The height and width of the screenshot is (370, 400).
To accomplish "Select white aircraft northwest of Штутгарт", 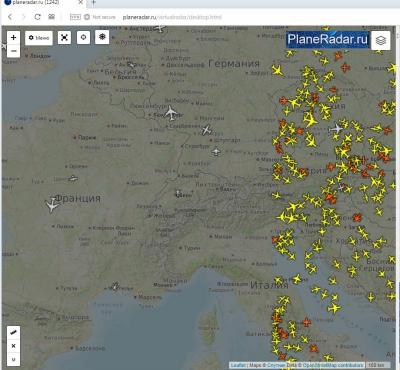I will click(207, 130).
